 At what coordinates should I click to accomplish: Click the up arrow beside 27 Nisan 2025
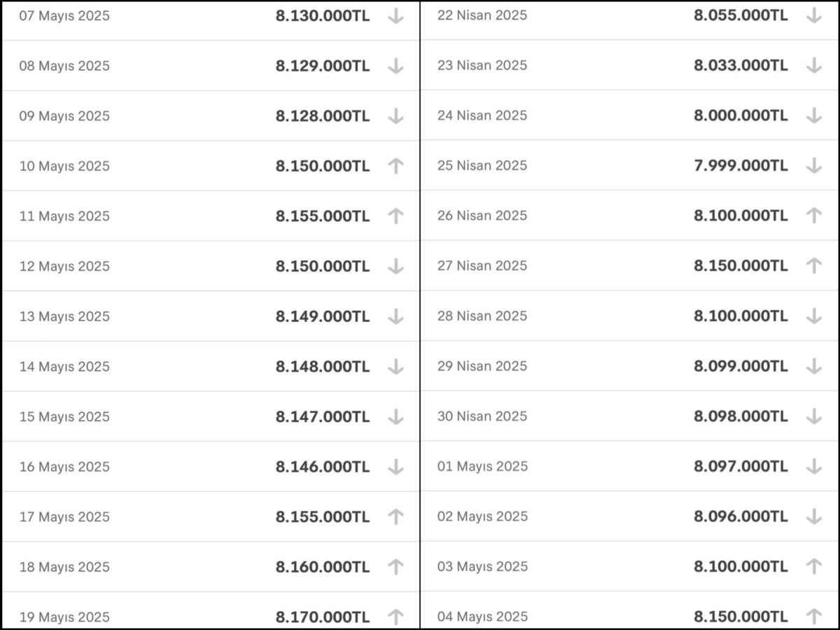[813, 266]
